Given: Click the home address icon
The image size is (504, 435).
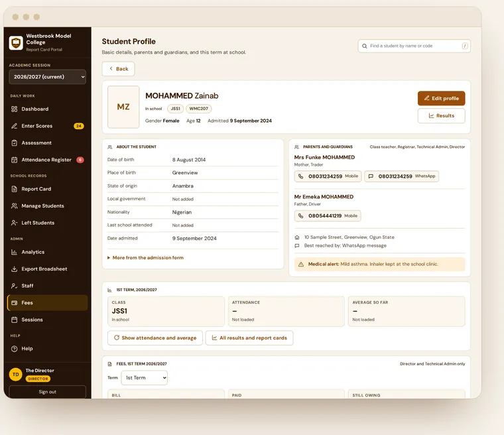Looking at the screenshot, I should 297,237.
